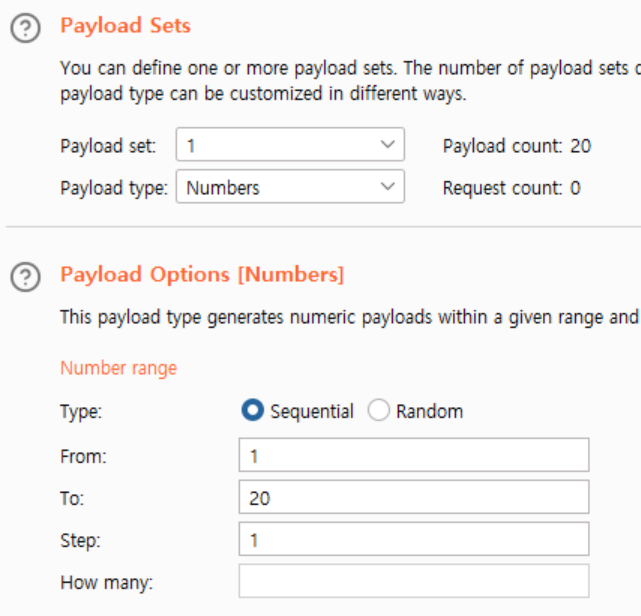Click the empty How many field
Image resolution: width=641 pixels, height=616 pixels.
pyautogui.click(x=413, y=581)
